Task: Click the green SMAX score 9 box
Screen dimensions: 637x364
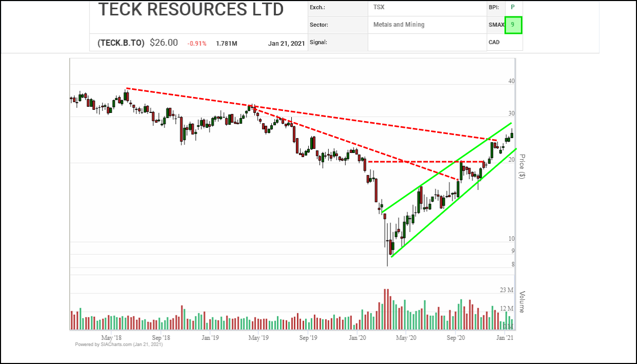Action: pos(513,25)
